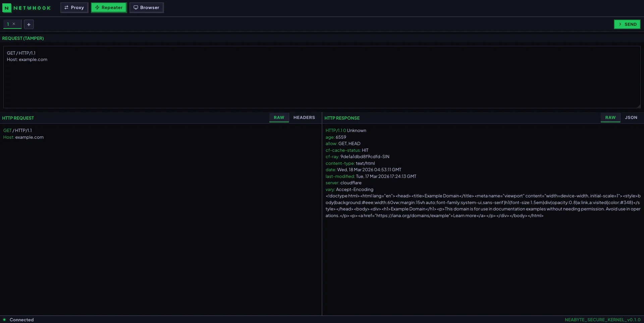Click the response HTML body text
This screenshot has width=644, height=323.
pos(483,206)
